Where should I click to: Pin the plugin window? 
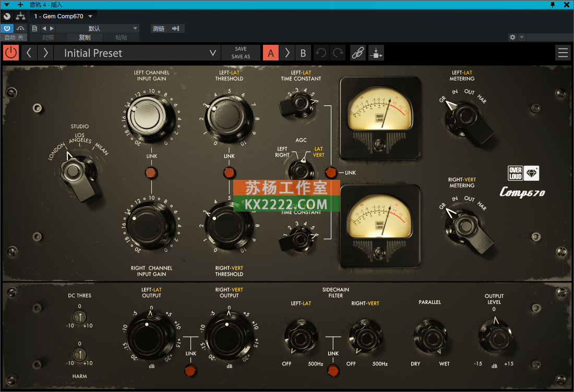pos(553,5)
